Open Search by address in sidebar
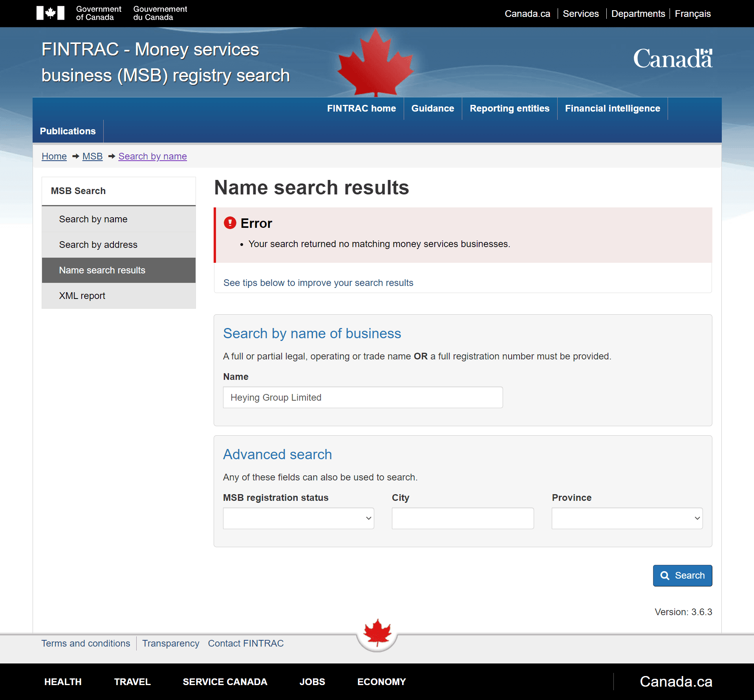 (x=119, y=245)
